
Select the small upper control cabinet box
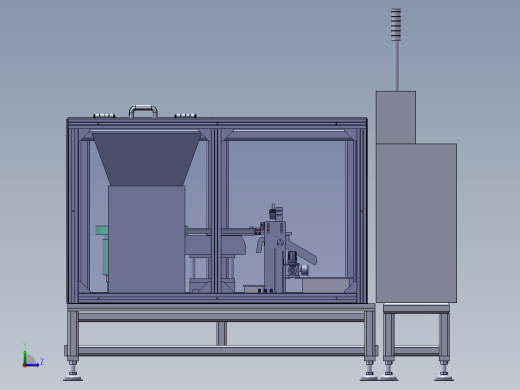point(396,117)
